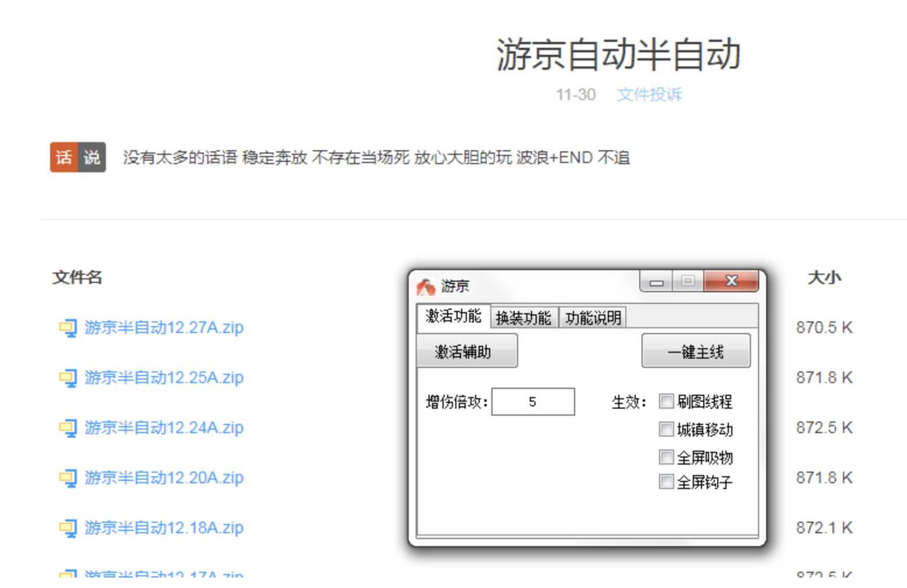Download 游京半自动12.27A.zip
The height and width of the screenshot is (588, 907).
[x=164, y=328]
